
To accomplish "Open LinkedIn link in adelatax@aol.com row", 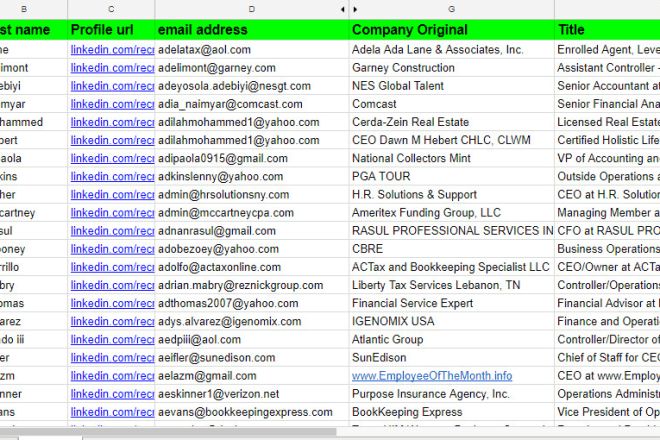I will (x=112, y=50).
